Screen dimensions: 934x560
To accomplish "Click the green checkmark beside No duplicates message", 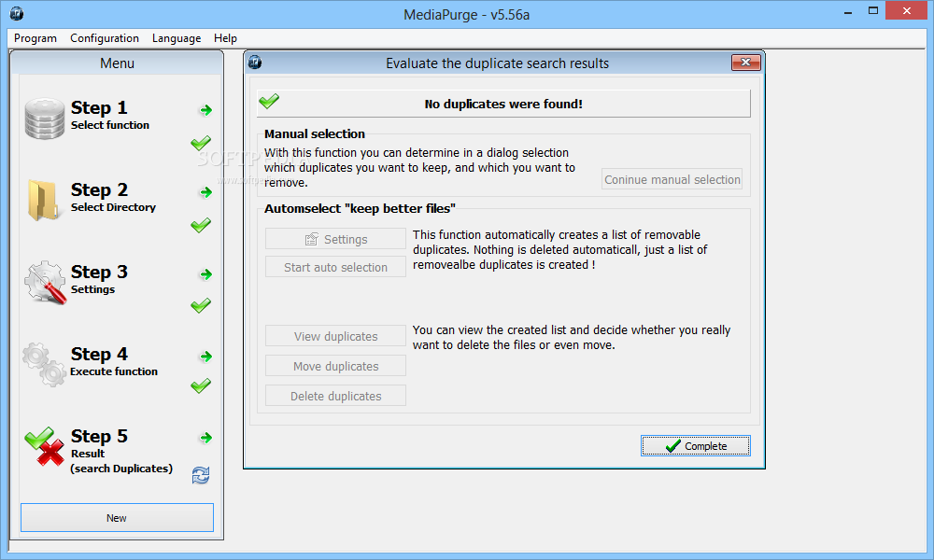I will tap(269, 101).
